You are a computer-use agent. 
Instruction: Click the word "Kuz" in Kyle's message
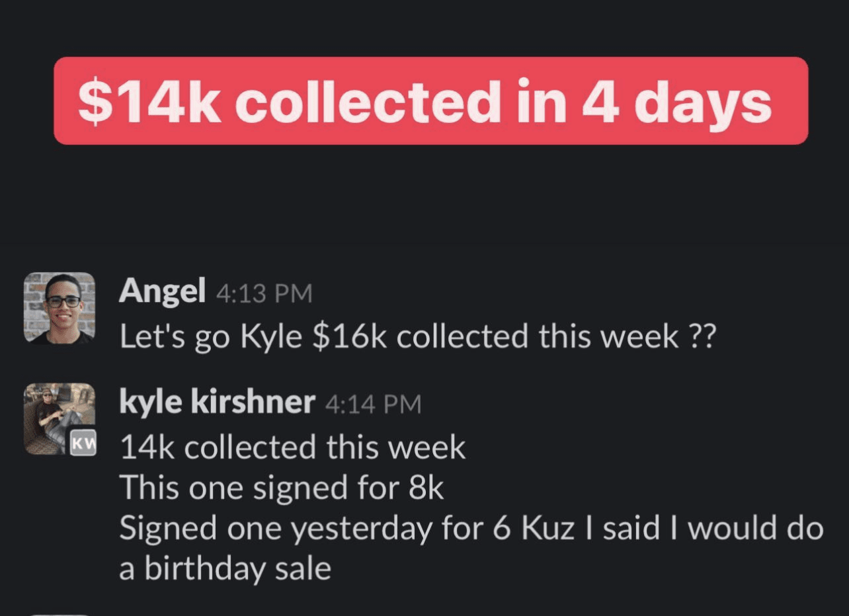pyautogui.click(x=548, y=529)
